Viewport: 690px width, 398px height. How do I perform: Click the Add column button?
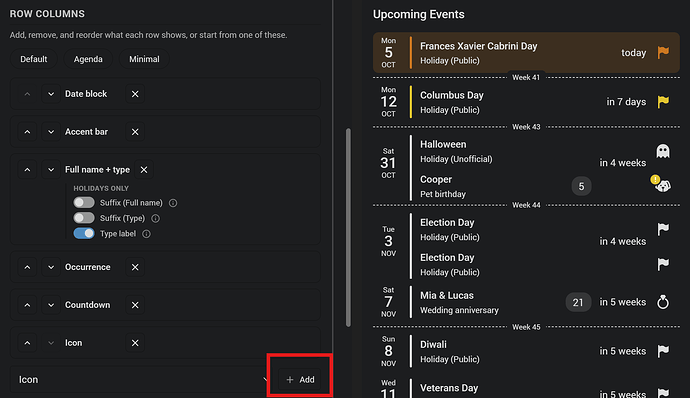(x=301, y=380)
